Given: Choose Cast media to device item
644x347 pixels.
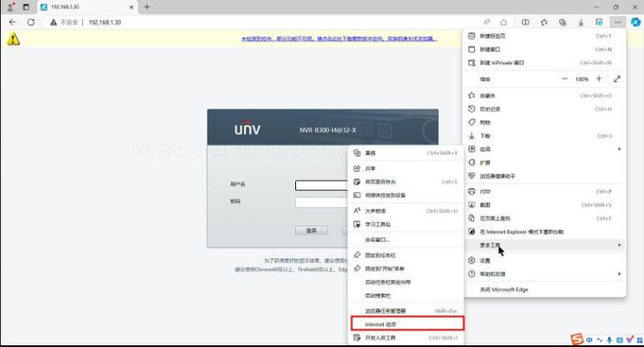Looking at the screenshot, I should coord(406,195).
